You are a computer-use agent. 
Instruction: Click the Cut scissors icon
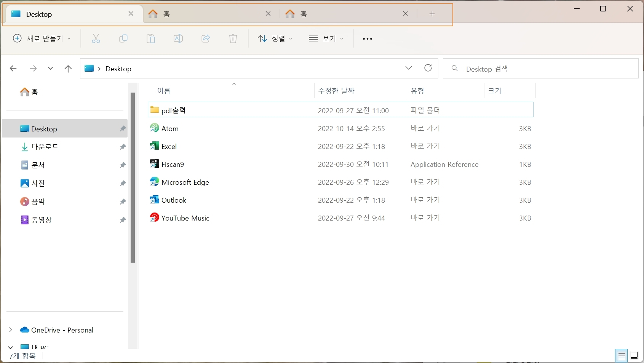[96, 38]
